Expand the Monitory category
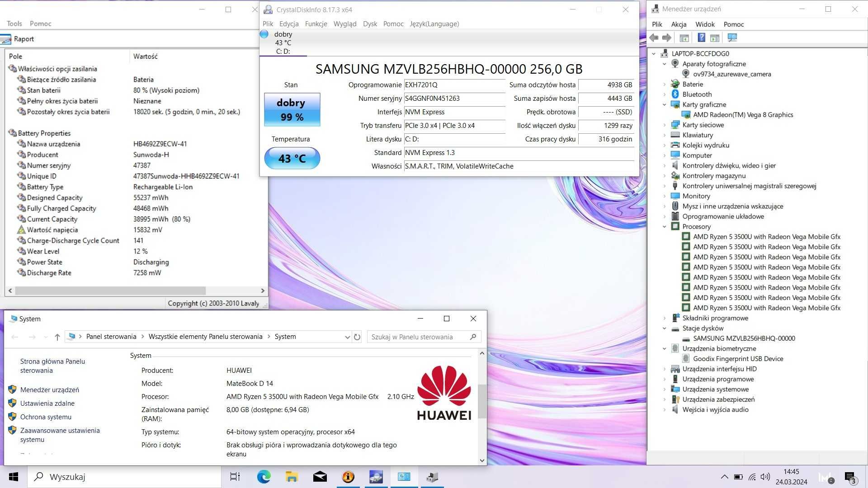 [x=665, y=196]
